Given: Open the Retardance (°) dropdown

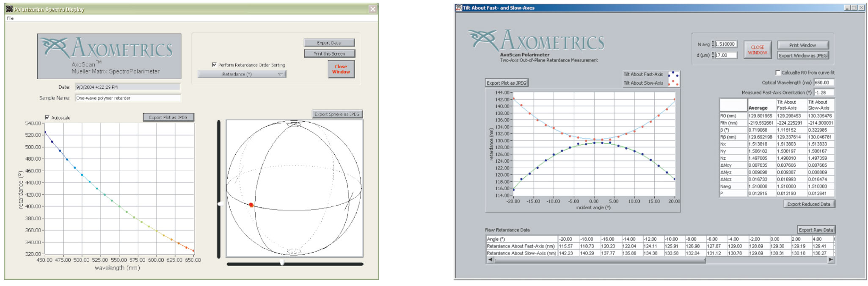Looking at the screenshot, I should pos(242,75).
